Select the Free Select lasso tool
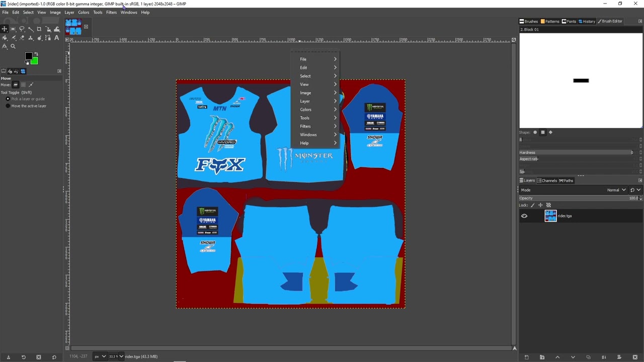Viewport: 644px width, 362px height. pos(22,29)
